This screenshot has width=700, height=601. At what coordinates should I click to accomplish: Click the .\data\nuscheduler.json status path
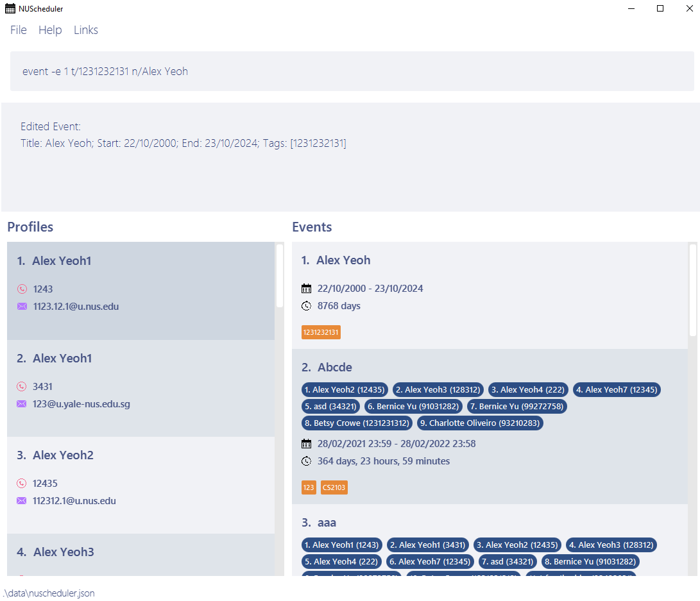point(49,593)
